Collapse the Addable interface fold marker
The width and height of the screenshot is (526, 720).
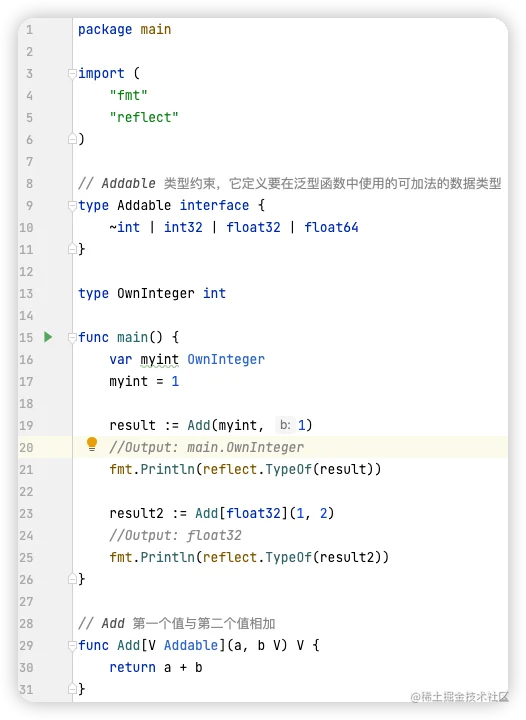tap(72, 205)
